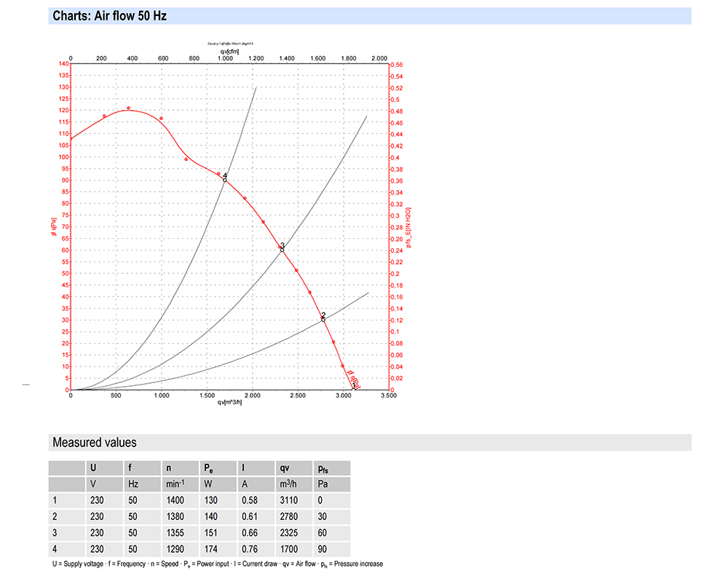This screenshot has width=728, height=579.
Task: Click the 'Charts: Air flow 50 Hz' heading
Action: 110,16
